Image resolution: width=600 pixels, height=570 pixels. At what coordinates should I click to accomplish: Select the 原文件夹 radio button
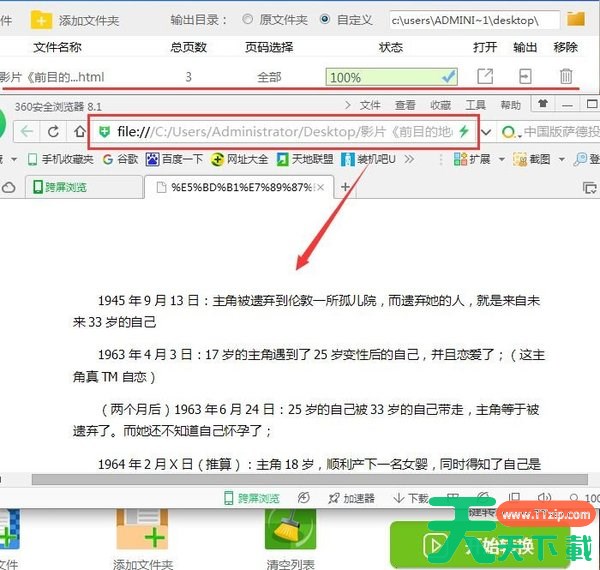click(x=248, y=19)
